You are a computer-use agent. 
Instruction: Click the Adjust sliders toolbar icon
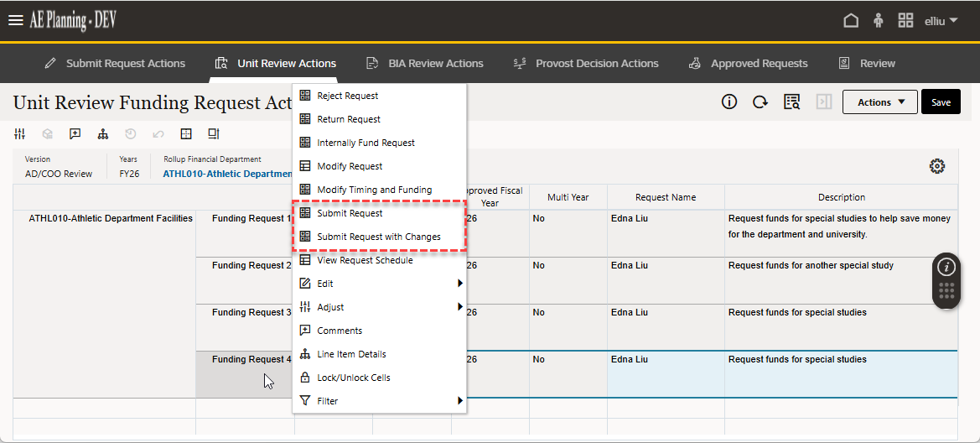20,134
